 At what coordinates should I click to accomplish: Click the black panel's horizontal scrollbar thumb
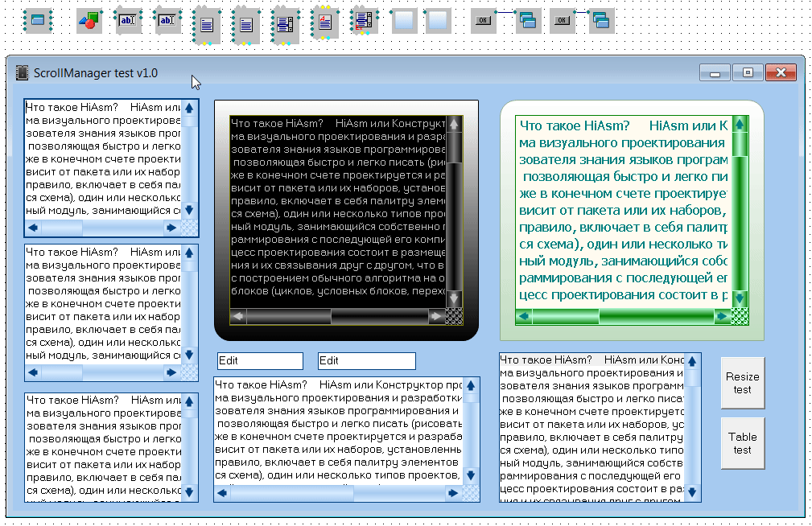click(x=288, y=316)
